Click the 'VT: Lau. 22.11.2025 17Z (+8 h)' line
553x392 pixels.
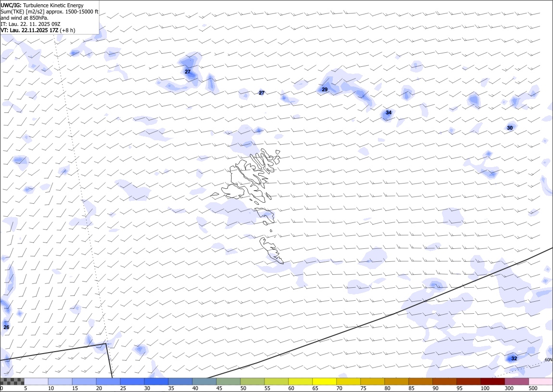pos(38,30)
